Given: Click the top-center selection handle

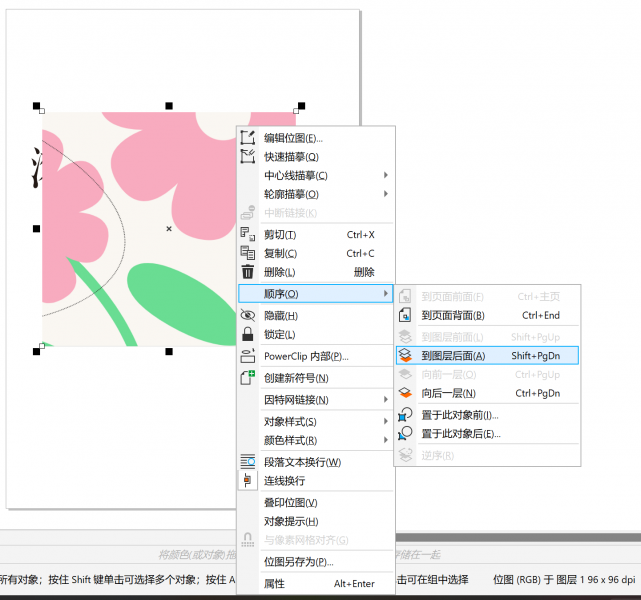Looking at the screenshot, I should [169, 106].
